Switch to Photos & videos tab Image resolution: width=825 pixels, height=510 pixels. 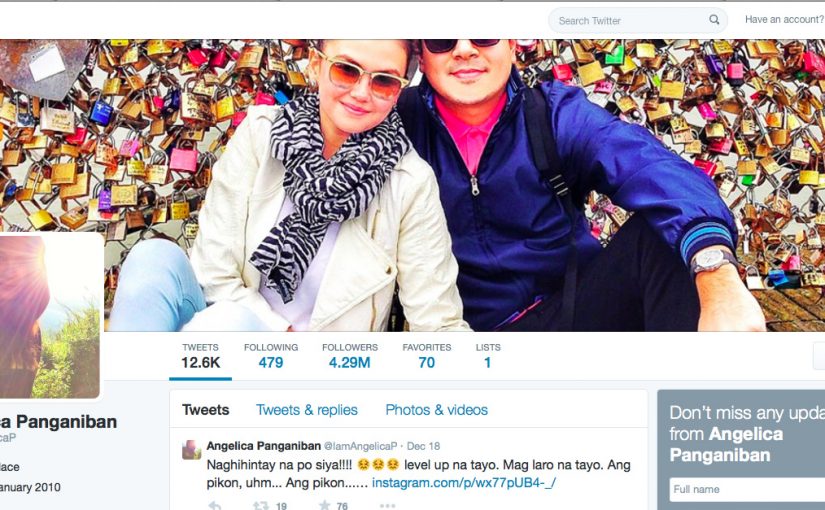[x=437, y=410]
